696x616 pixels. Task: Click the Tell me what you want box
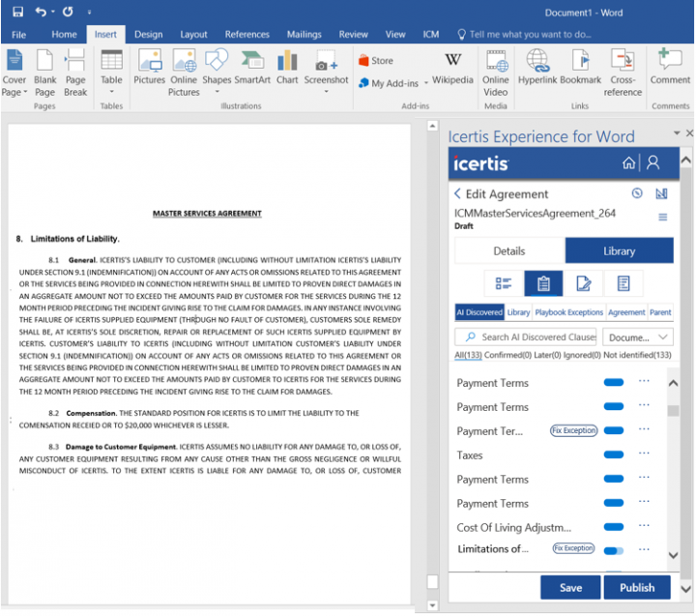tap(525, 34)
